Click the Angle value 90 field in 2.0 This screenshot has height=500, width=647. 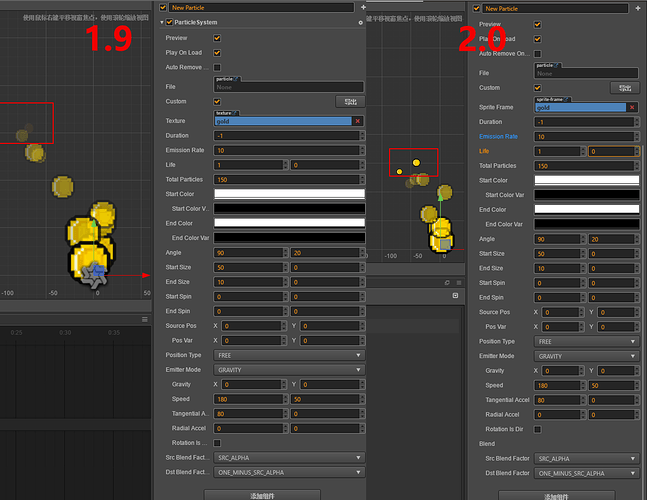557,239
